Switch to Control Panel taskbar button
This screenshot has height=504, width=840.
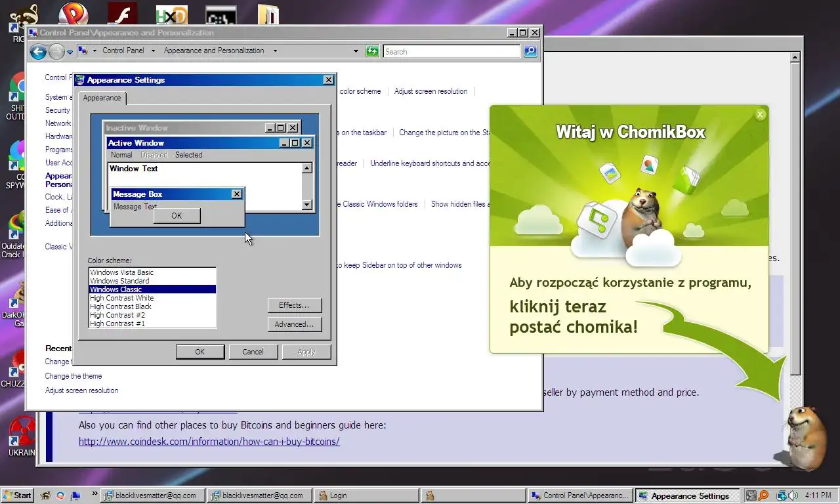tap(581, 495)
